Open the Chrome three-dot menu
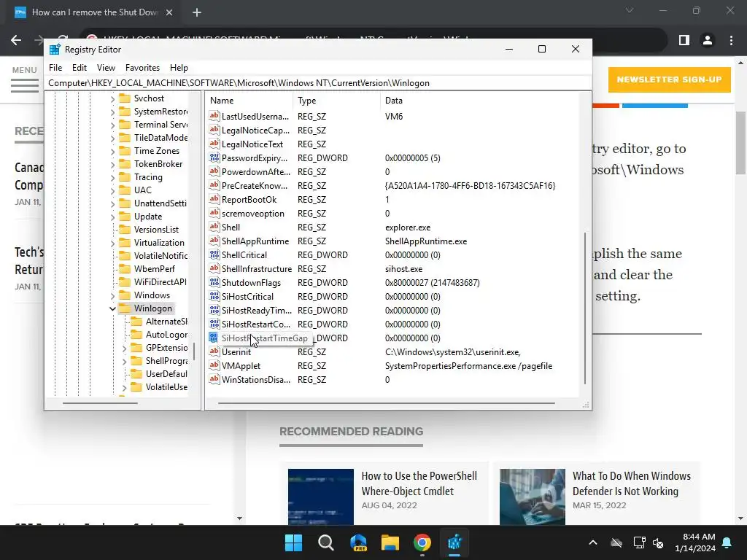The image size is (747, 560). (x=731, y=41)
